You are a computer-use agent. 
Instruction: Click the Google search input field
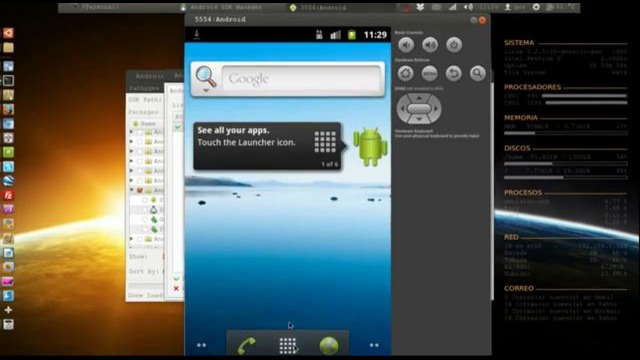[x=301, y=78]
